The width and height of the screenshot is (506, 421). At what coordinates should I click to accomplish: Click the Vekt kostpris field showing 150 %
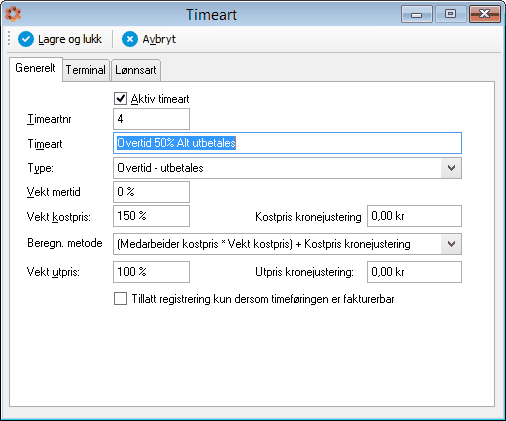click(x=151, y=216)
